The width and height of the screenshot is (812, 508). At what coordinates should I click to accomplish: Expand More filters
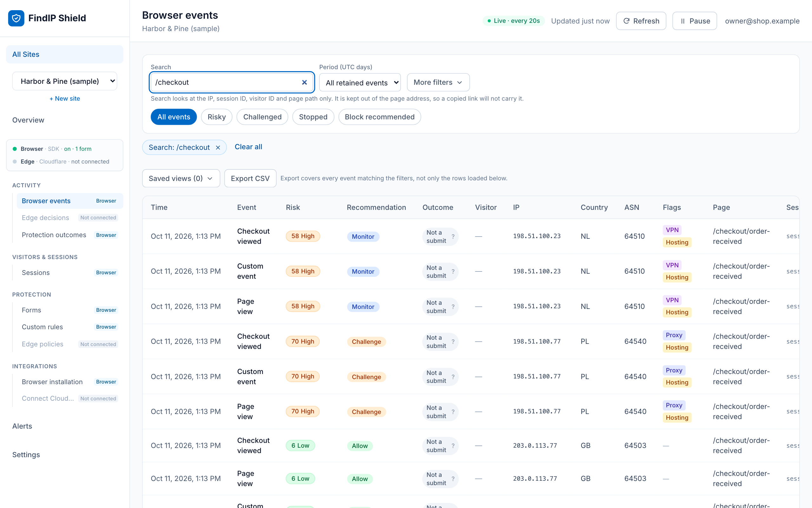pyautogui.click(x=438, y=82)
